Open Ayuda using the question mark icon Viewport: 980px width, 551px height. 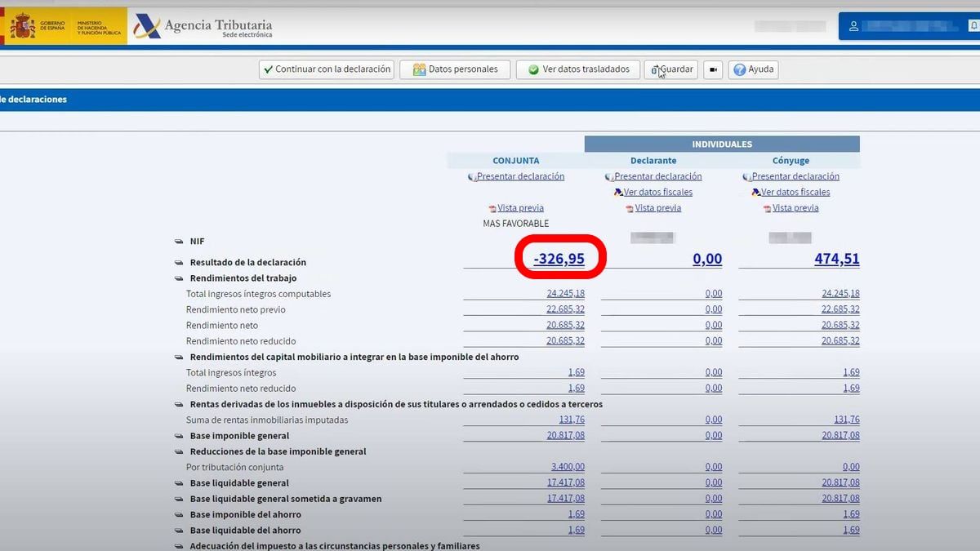click(737, 69)
